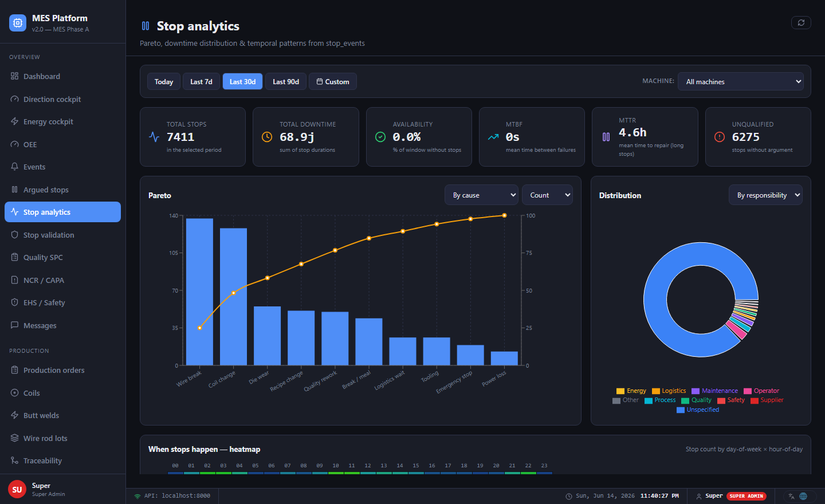Click the Argued stops pause icon
The width and height of the screenshot is (825, 504).
click(x=15, y=190)
